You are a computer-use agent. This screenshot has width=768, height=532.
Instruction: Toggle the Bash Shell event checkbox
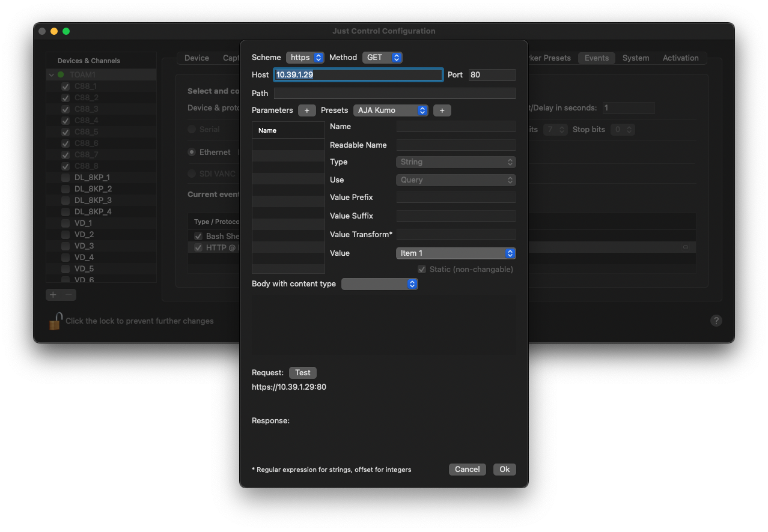(198, 236)
